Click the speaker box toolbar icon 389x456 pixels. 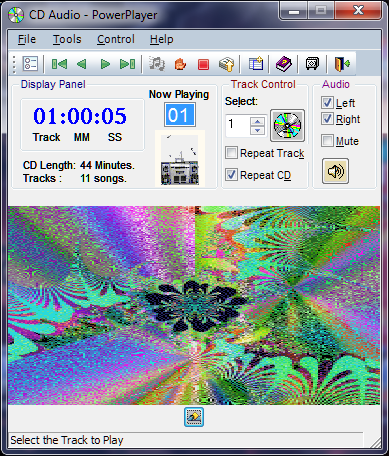(x=312, y=64)
